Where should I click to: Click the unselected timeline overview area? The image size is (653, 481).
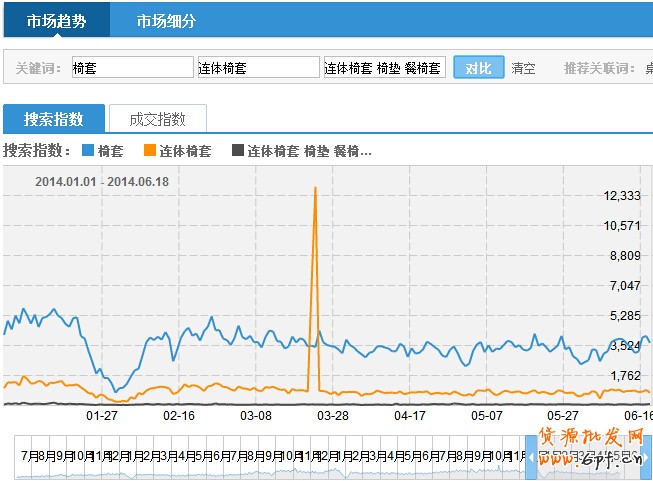coord(270,457)
